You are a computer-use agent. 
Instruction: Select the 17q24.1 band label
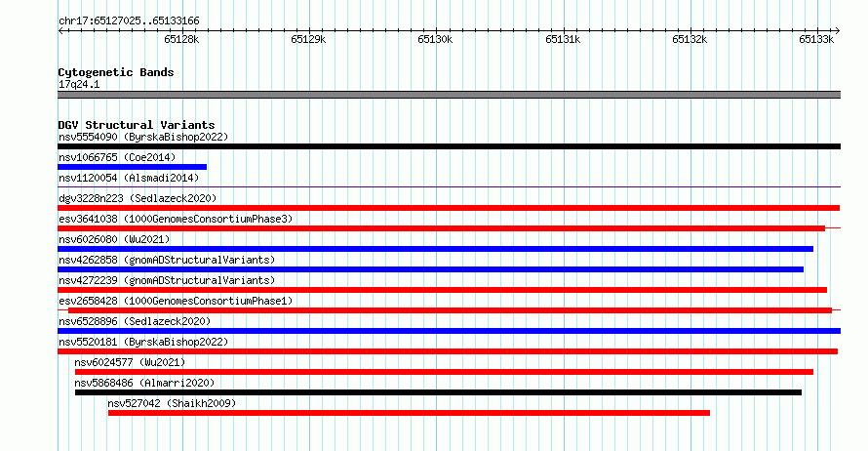click(79, 84)
